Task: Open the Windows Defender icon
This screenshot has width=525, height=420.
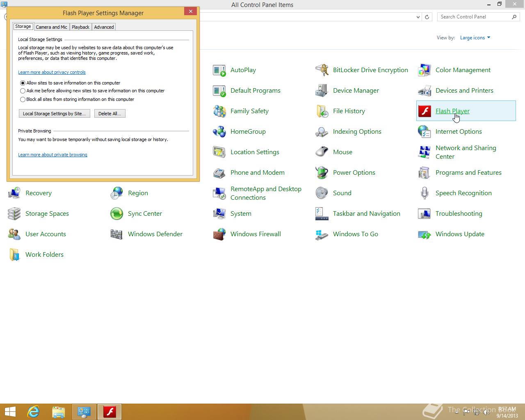Action: pyautogui.click(x=117, y=234)
